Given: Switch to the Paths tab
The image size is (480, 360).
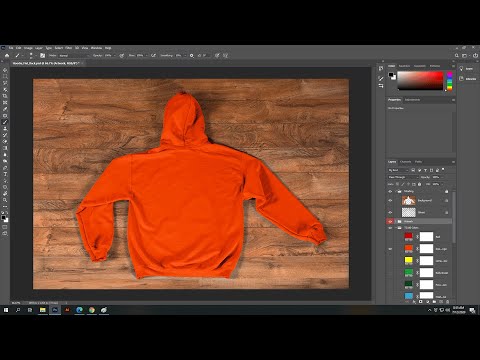Looking at the screenshot, I should (x=418, y=162).
